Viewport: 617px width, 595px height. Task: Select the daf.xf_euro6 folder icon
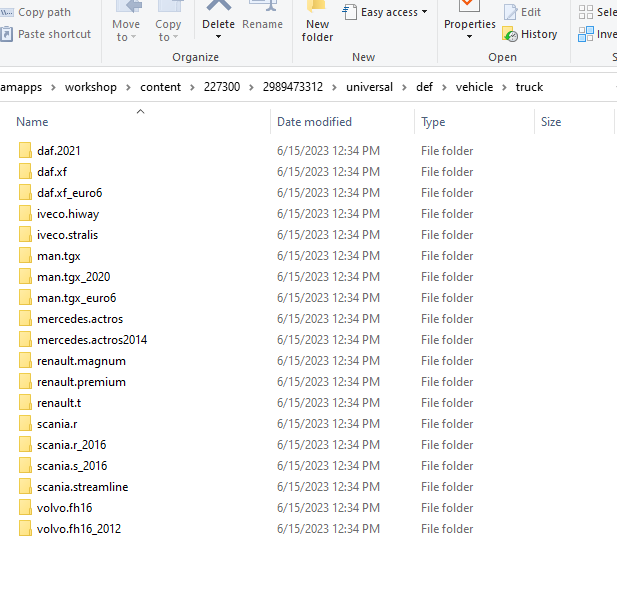pos(25,192)
